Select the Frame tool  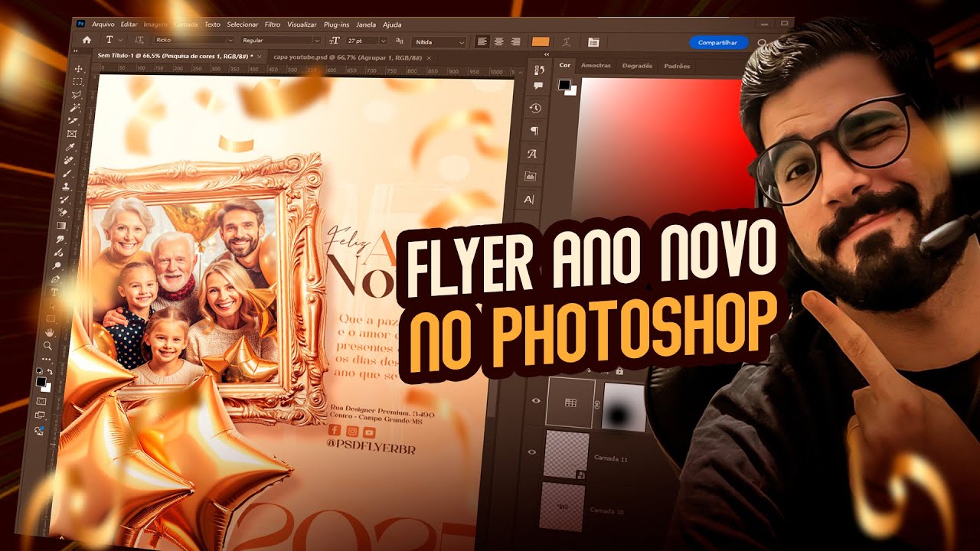click(72, 134)
